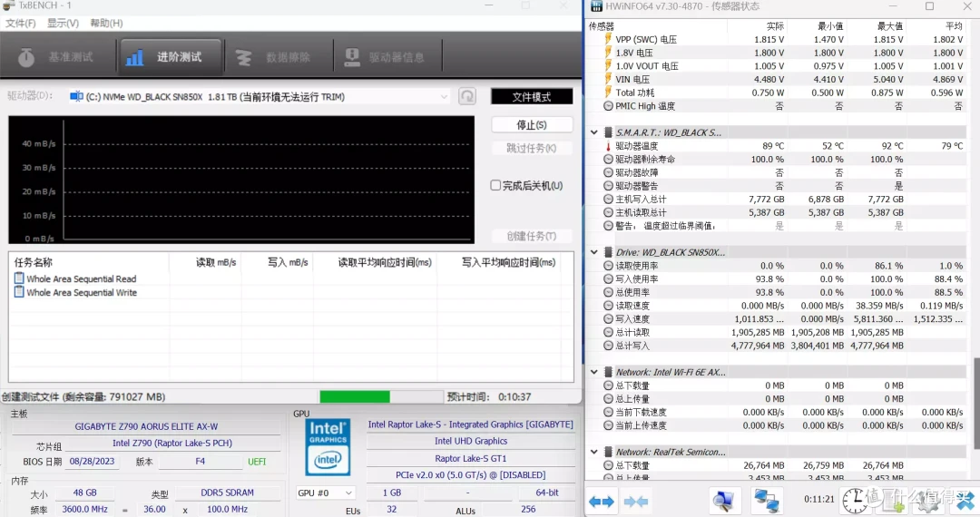
Task: Click the monitor with magnifier icon in HWiNFO toolbar
Action: (x=724, y=501)
